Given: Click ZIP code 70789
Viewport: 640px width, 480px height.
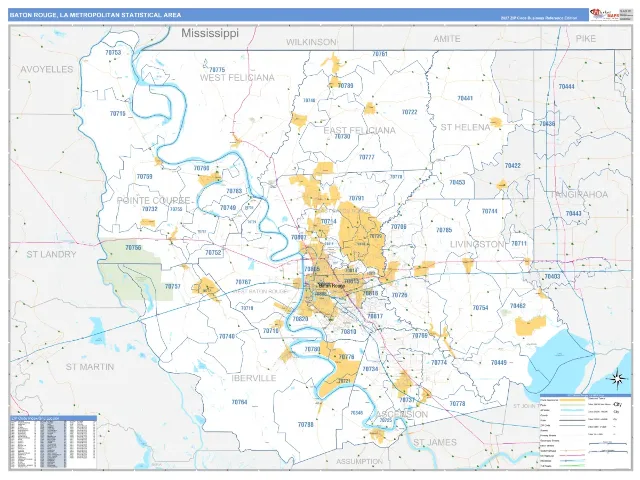Looking at the screenshot, I should pos(345,86).
